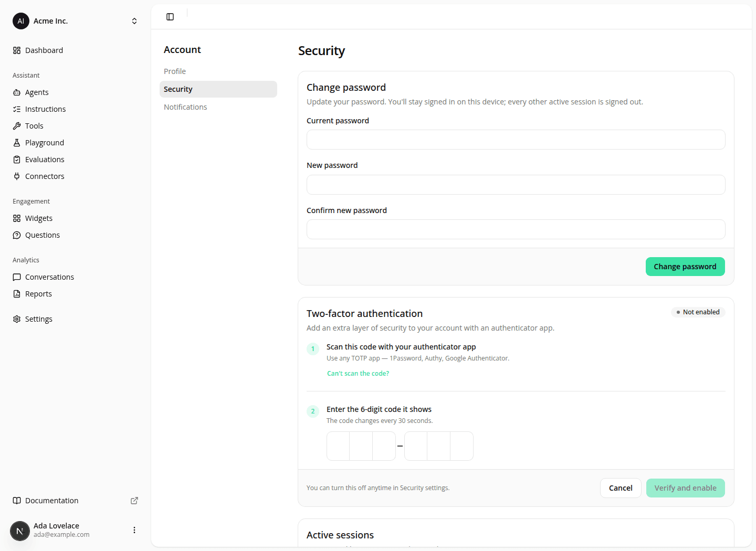This screenshot has width=756, height=551.
Task: Click the Dashboard grid icon
Action: [17, 50]
